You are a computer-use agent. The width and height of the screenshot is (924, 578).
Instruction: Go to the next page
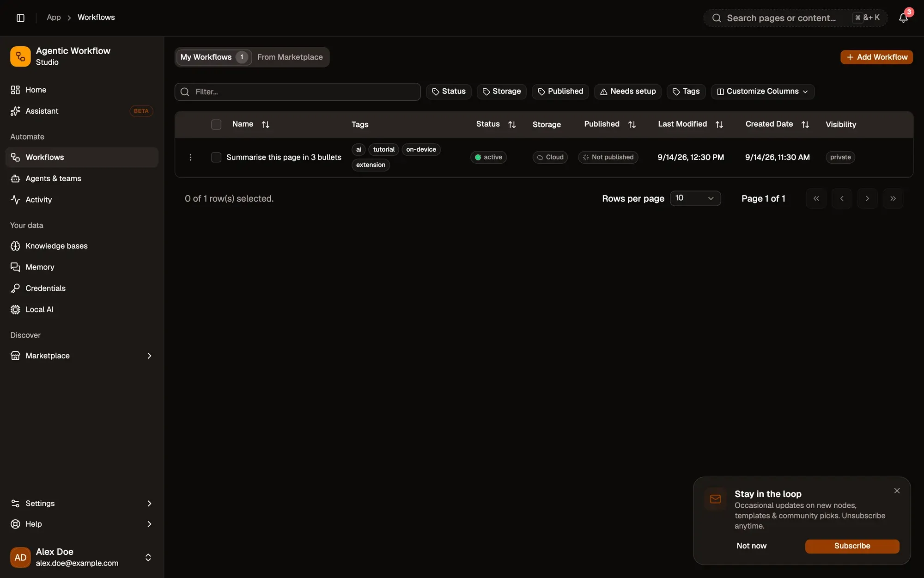tap(867, 198)
